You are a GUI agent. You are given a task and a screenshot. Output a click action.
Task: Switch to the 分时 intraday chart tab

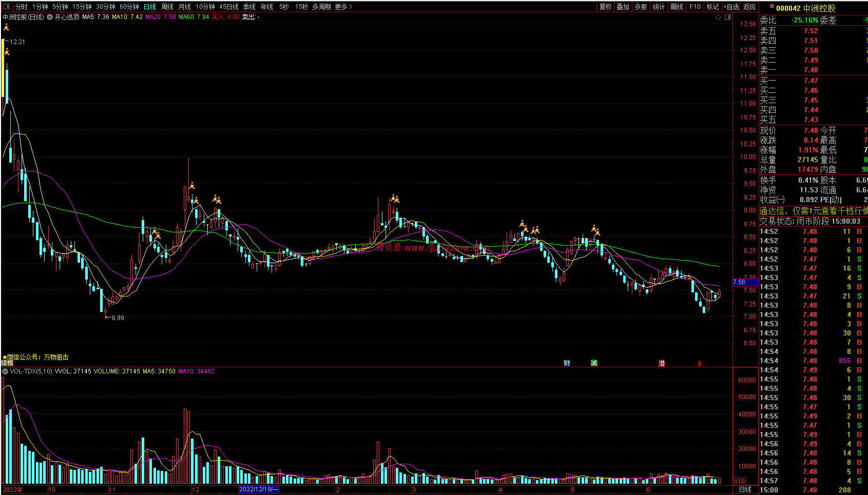tap(22, 7)
